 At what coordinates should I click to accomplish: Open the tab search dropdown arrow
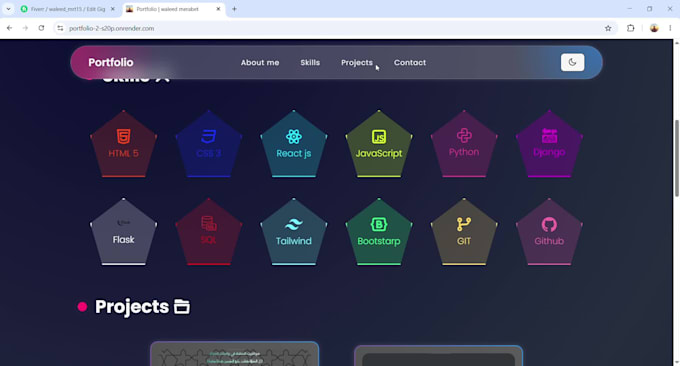click(x=8, y=9)
